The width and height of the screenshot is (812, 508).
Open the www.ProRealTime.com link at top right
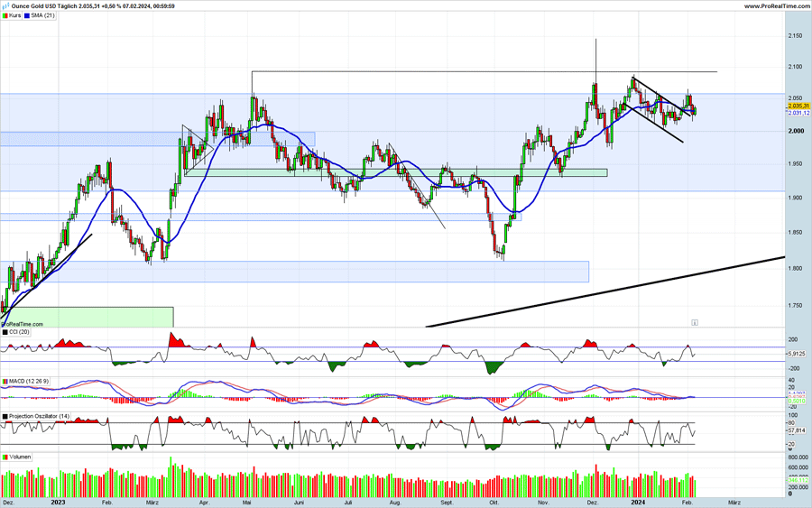(x=774, y=6)
